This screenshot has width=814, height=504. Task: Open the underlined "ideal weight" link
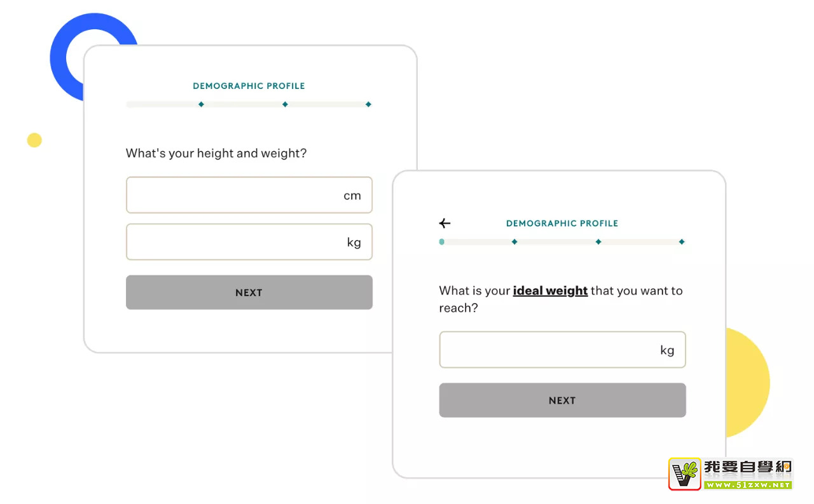click(x=550, y=291)
